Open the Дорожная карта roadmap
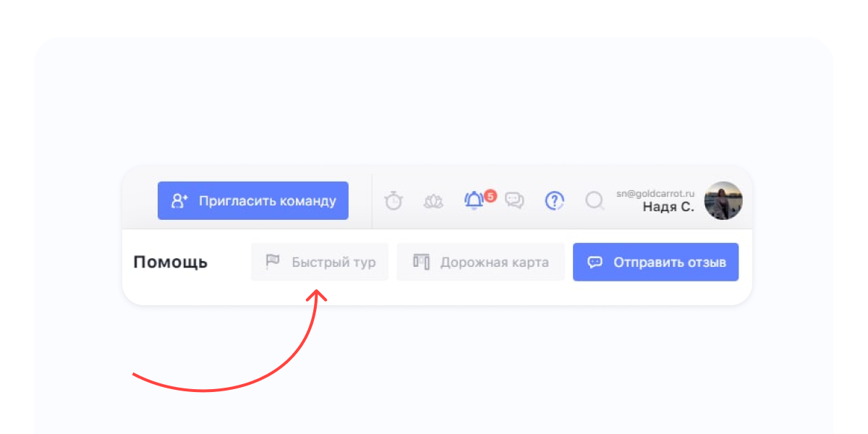Screen dimensions: 868x434 click(x=480, y=262)
